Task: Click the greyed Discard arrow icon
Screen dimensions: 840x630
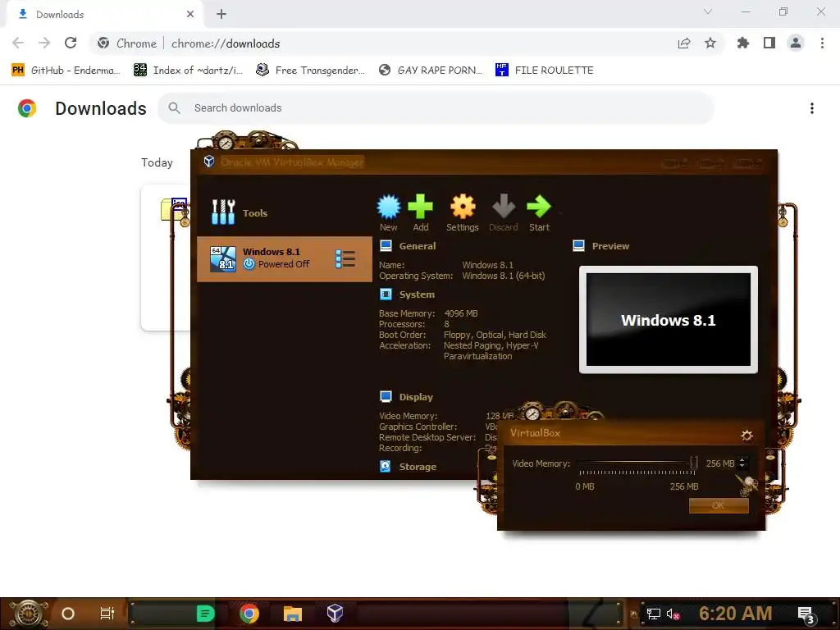Action: [x=504, y=207]
